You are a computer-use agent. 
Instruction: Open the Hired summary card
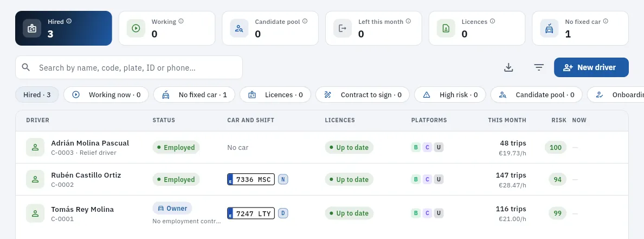[63, 28]
